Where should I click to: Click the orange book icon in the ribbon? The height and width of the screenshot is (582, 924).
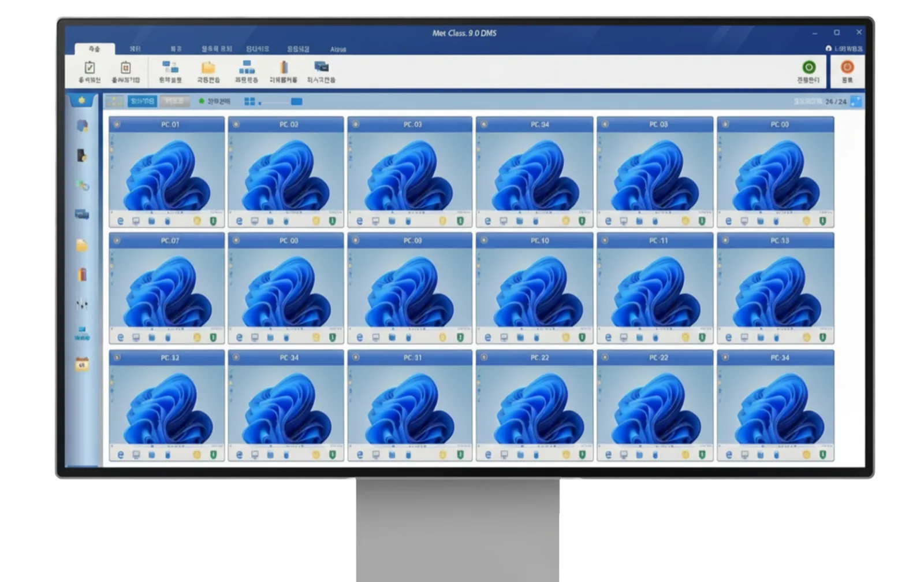284,68
